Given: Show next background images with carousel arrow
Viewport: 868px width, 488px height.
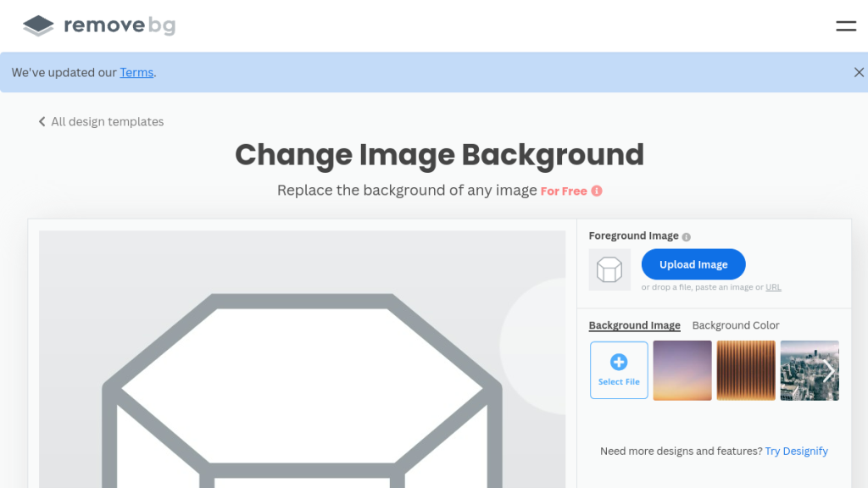Looking at the screenshot, I should [x=829, y=370].
